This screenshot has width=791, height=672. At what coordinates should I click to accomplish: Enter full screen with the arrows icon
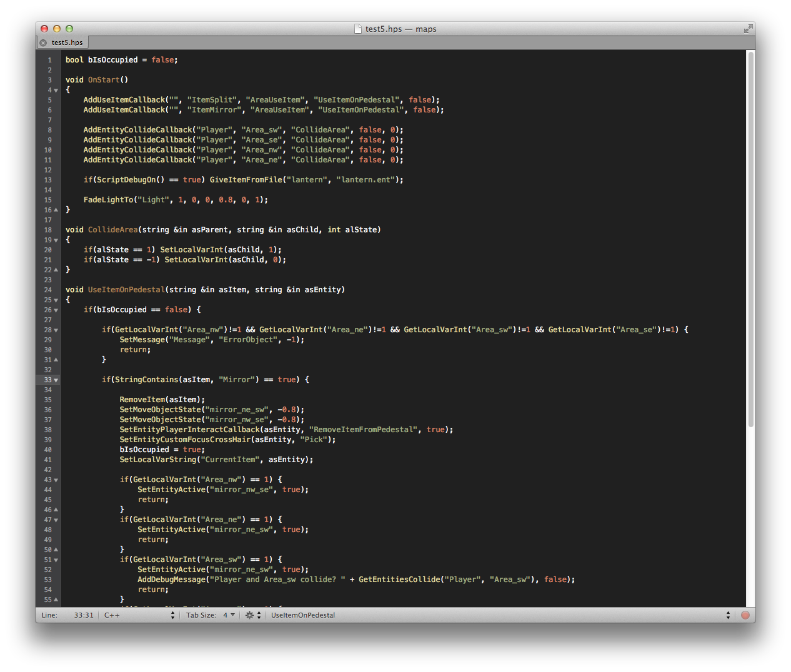click(748, 29)
